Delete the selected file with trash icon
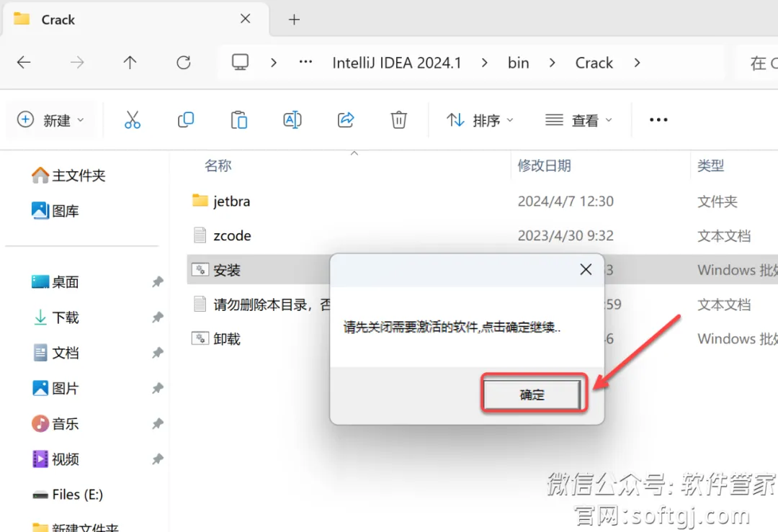Screen dimensions: 778x532 coord(398,120)
